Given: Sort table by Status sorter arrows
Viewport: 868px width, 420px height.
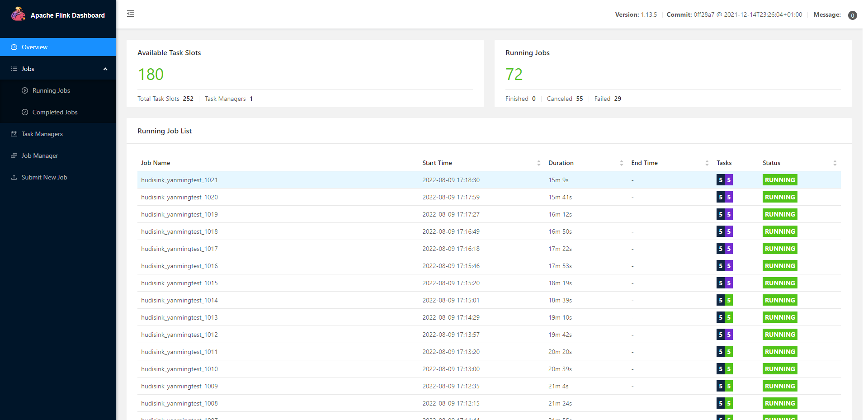Looking at the screenshot, I should pos(835,163).
